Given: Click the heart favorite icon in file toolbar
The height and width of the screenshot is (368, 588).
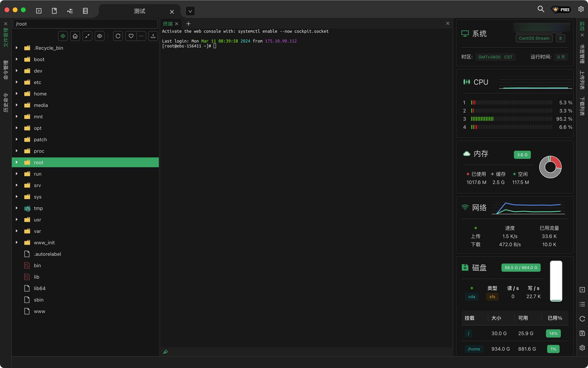Looking at the screenshot, I should tap(131, 36).
